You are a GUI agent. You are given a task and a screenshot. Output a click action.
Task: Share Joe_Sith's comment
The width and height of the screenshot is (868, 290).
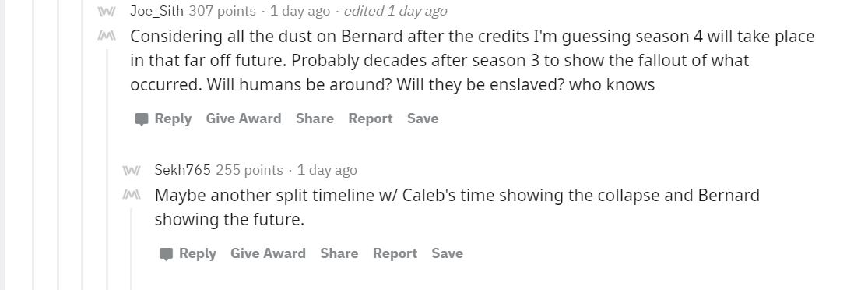click(315, 118)
